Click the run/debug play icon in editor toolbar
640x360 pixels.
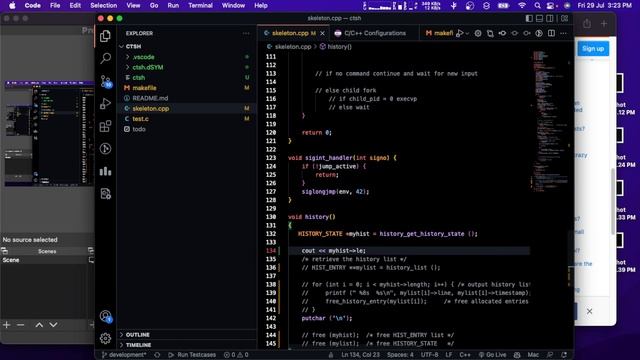pyautogui.click(x=460, y=33)
